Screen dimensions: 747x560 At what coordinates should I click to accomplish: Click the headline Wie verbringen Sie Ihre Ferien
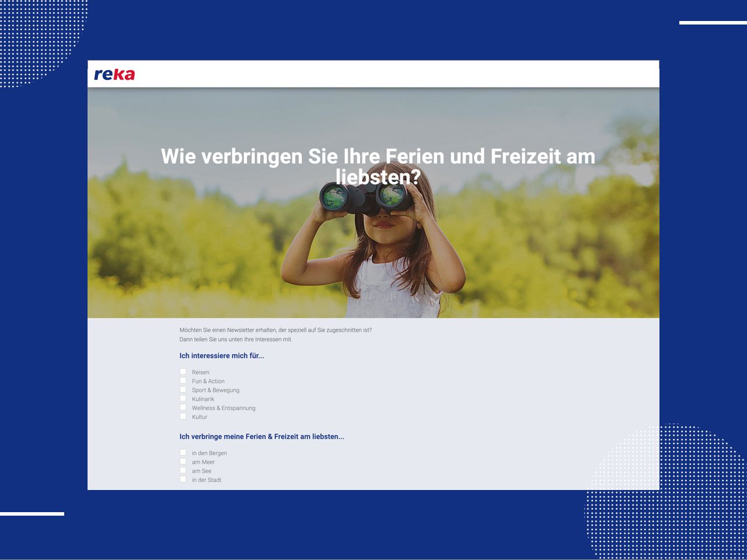[x=378, y=166]
